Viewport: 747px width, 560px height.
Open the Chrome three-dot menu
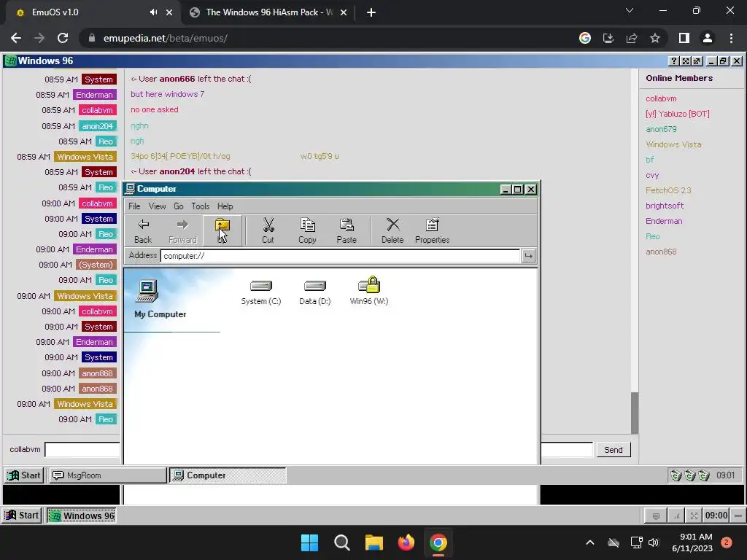tap(731, 38)
